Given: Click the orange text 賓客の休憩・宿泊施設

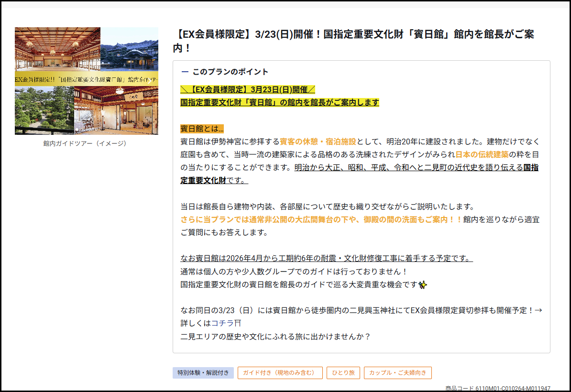Looking at the screenshot, I should pyautogui.click(x=318, y=142).
